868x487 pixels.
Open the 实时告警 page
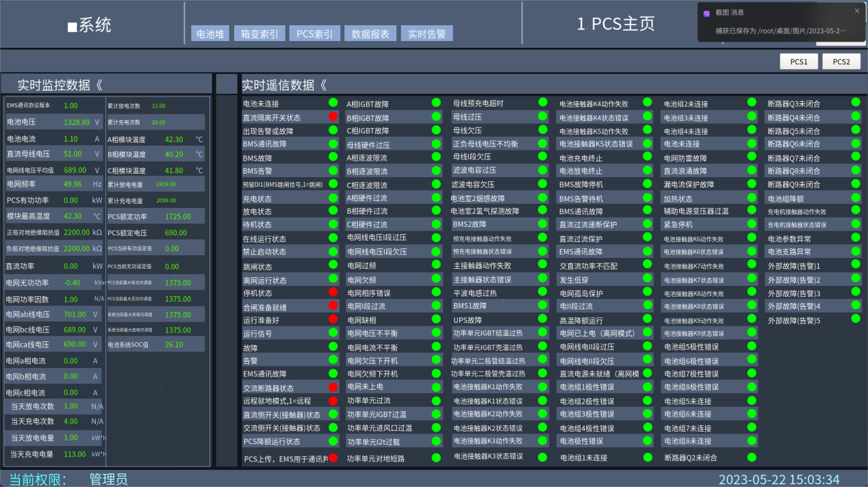coord(426,33)
